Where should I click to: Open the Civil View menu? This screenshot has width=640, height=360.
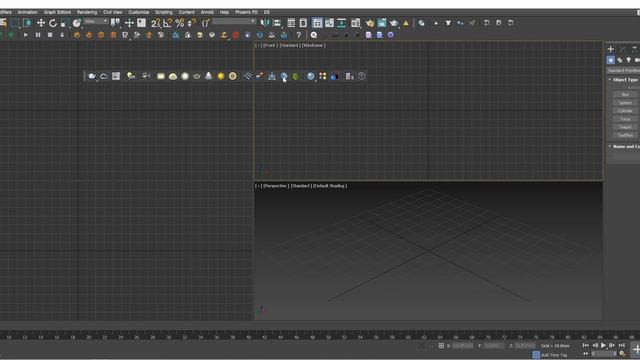point(113,12)
